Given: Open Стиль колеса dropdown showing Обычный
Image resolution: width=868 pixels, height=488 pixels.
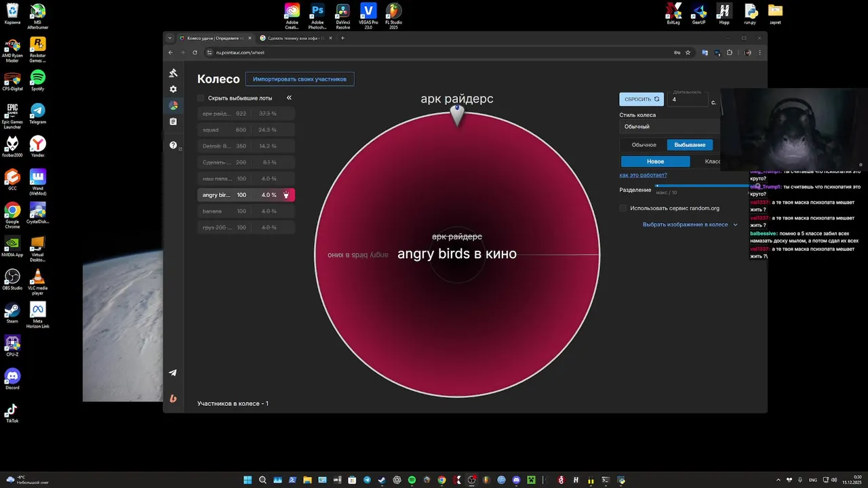Looking at the screenshot, I should coord(669,127).
